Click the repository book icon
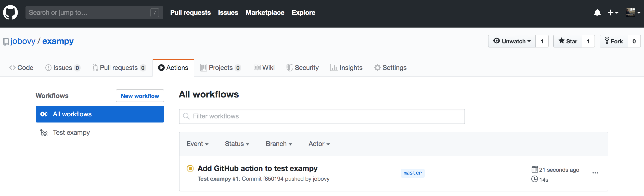 [6, 42]
